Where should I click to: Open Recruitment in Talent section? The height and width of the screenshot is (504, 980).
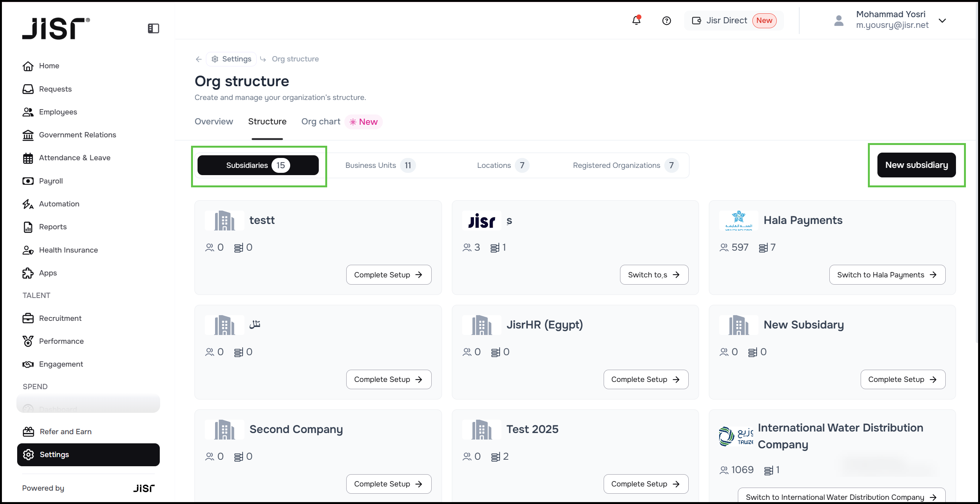click(60, 318)
